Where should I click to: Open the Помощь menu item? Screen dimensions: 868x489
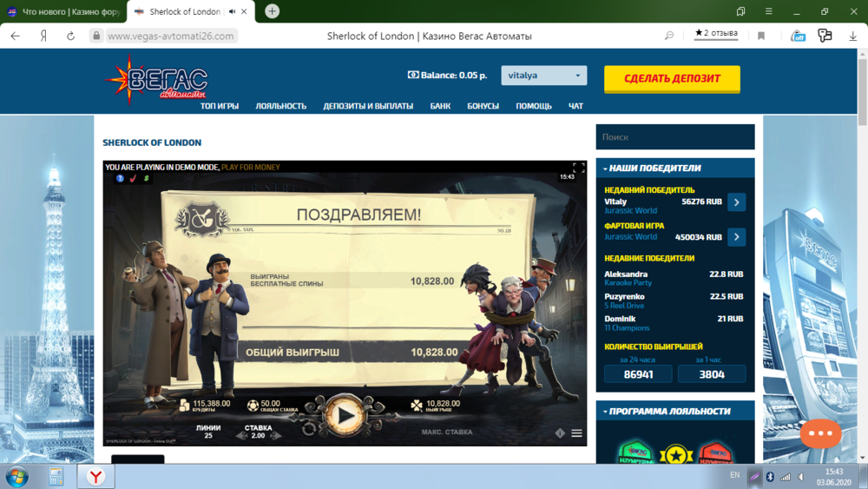534,106
